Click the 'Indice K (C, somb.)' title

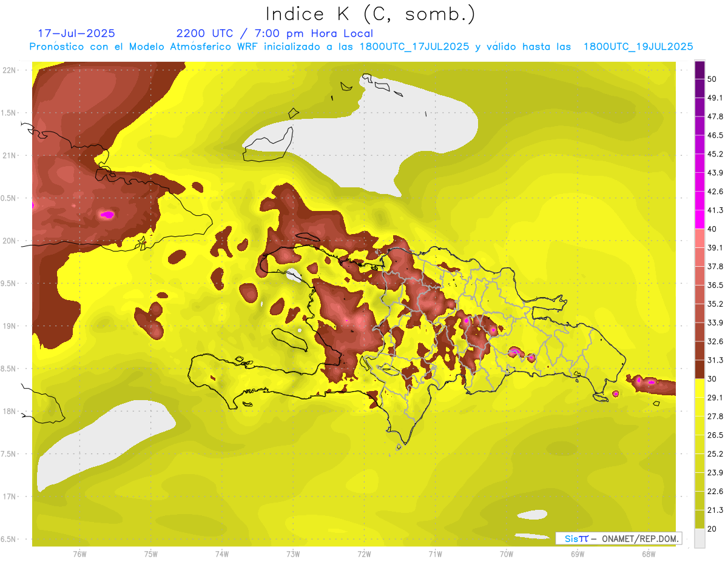coord(370,14)
